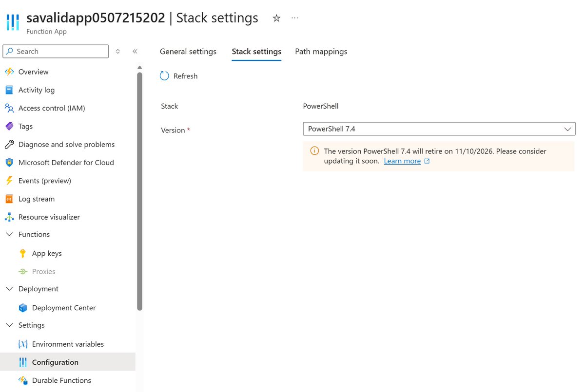Viewport: 585px width, 392px height.
Task: Follow the Learn more link
Action: (x=402, y=161)
